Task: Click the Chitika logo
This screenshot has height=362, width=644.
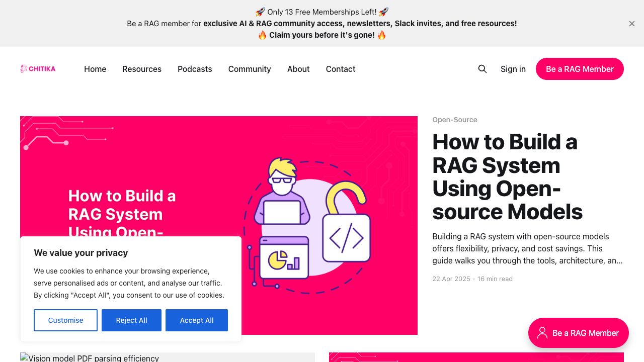Action: tap(38, 69)
